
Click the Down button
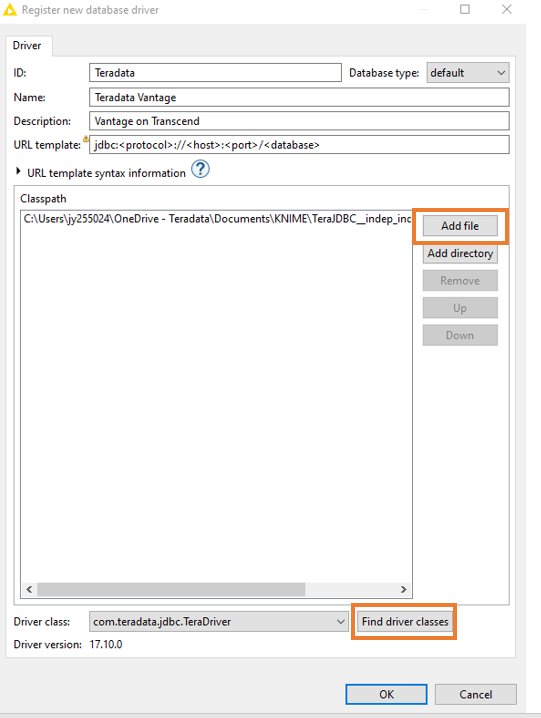(460, 335)
